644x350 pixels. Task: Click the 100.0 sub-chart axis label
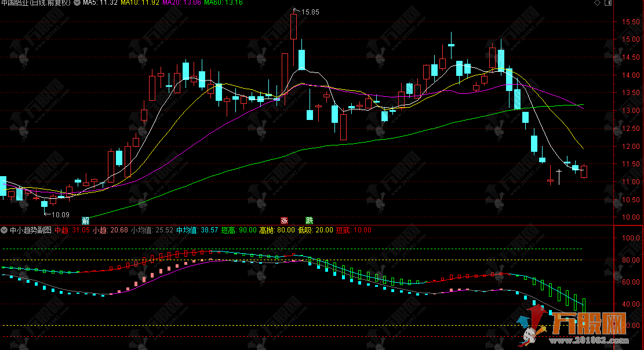[x=631, y=238]
